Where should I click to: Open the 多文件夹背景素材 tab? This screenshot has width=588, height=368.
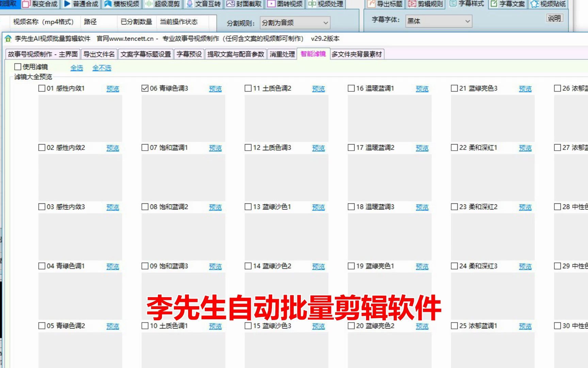click(x=357, y=54)
